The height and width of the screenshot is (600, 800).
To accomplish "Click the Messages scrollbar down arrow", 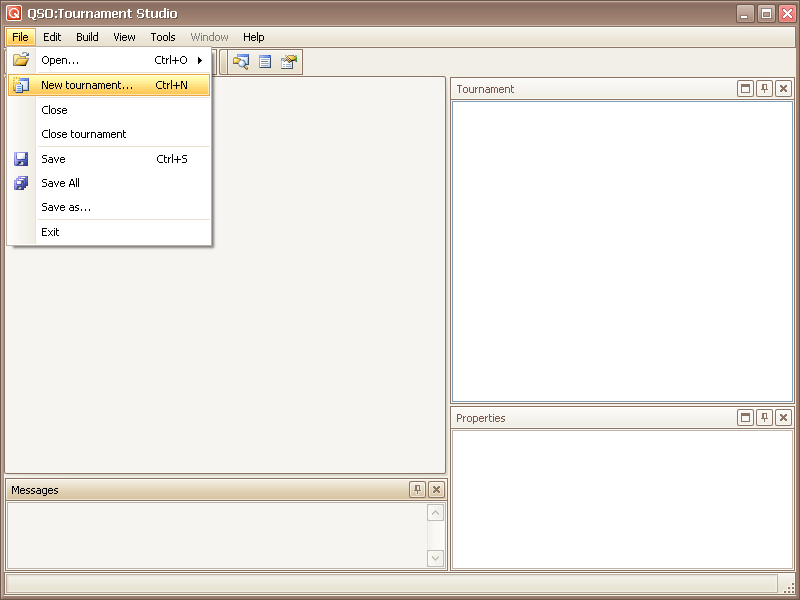I will pyautogui.click(x=436, y=558).
